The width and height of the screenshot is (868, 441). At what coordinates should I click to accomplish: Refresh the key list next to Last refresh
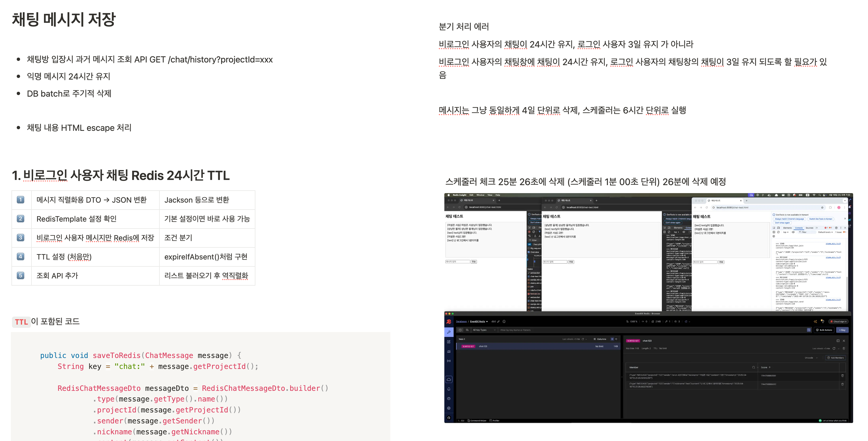pyautogui.click(x=583, y=339)
